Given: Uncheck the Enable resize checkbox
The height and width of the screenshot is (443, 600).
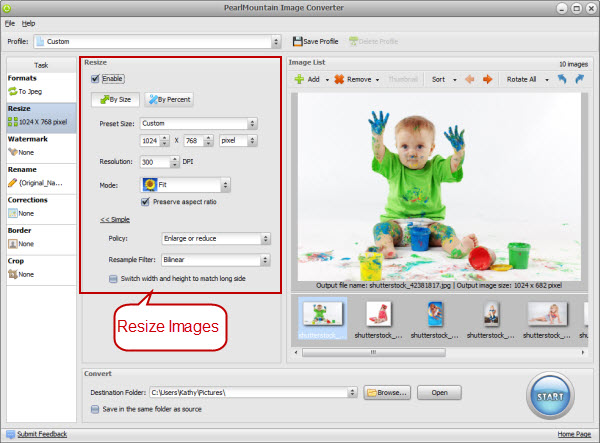Looking at the screenshot, I should pyautogui.click(x=96, y=78).
